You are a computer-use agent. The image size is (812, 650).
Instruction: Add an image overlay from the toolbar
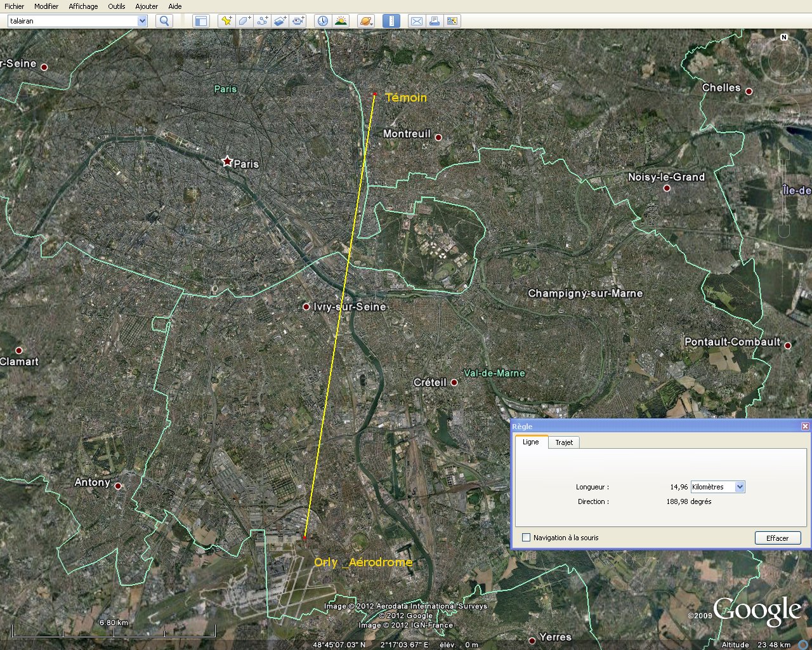pyautogui.click(x=280, y=21)
